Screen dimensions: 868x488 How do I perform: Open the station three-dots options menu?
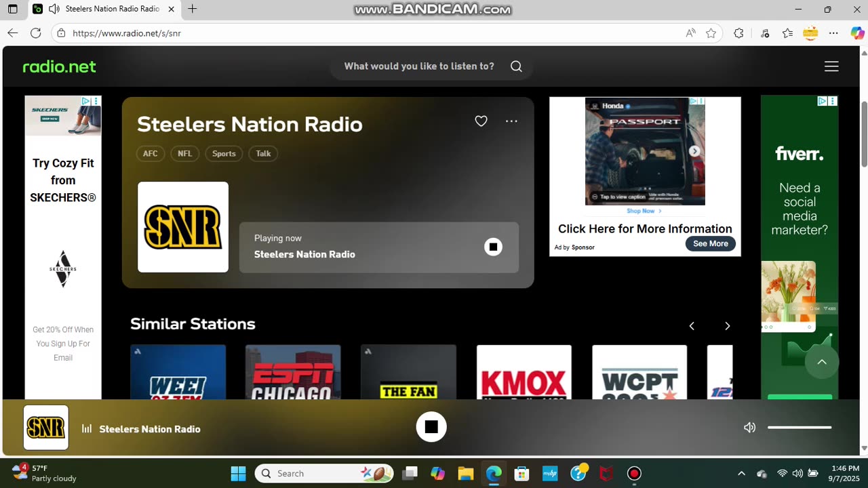511,121
